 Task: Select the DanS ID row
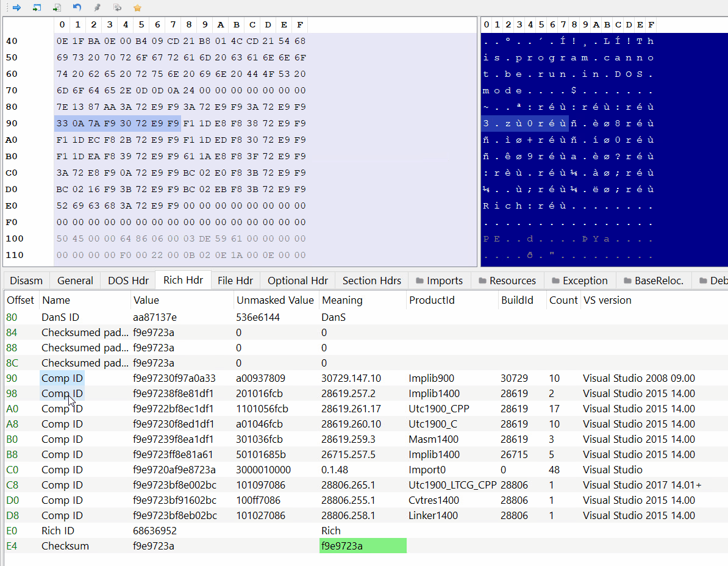60,317
